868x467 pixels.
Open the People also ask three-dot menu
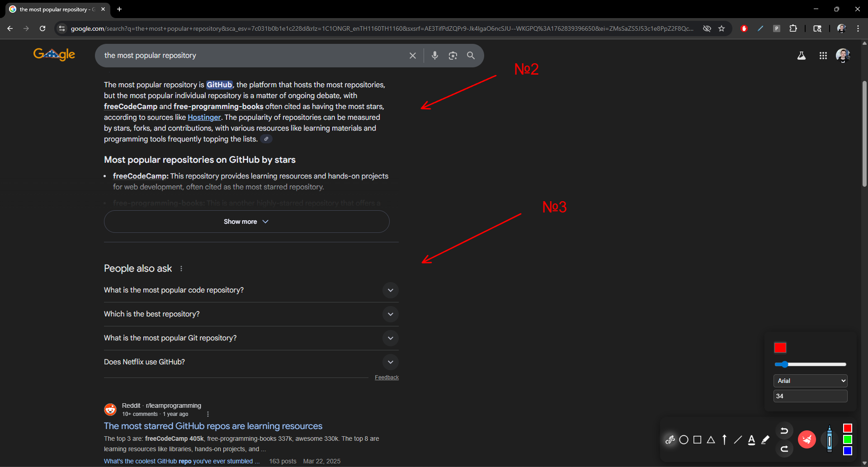tap(181, 268)
